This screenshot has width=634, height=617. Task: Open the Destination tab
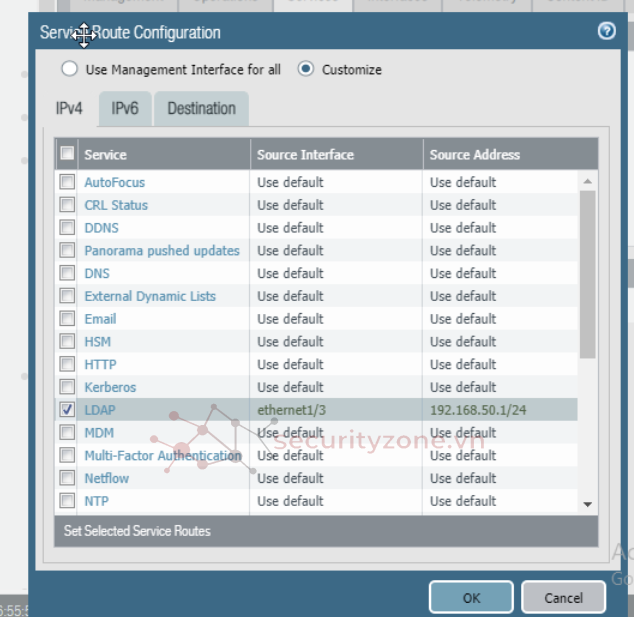point(201,108)
